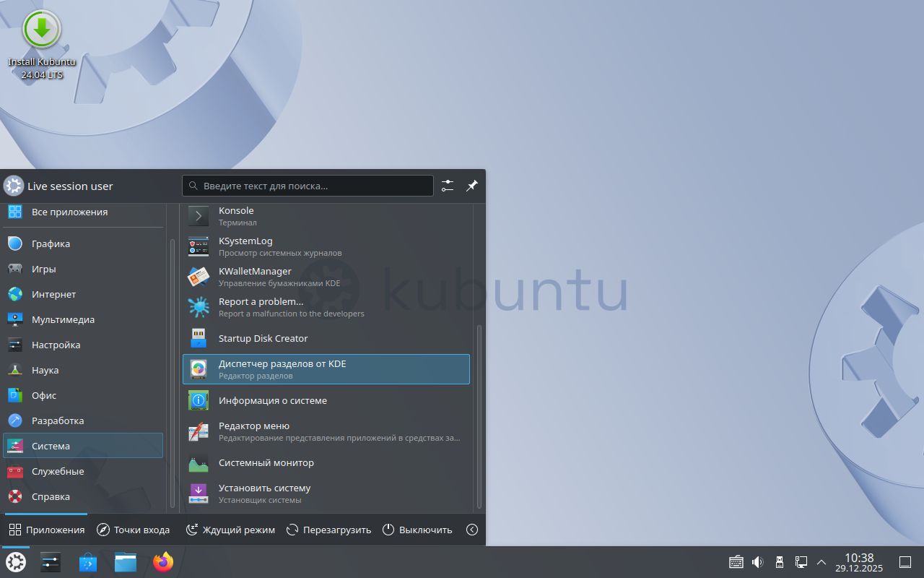Click category list scrollbar
924x578 pixels.
[x=173, y=374]
